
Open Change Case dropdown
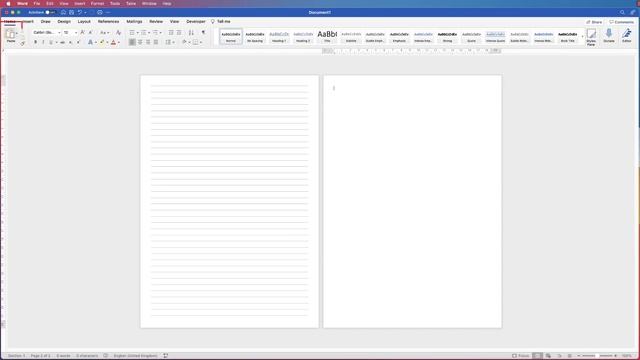104,32
